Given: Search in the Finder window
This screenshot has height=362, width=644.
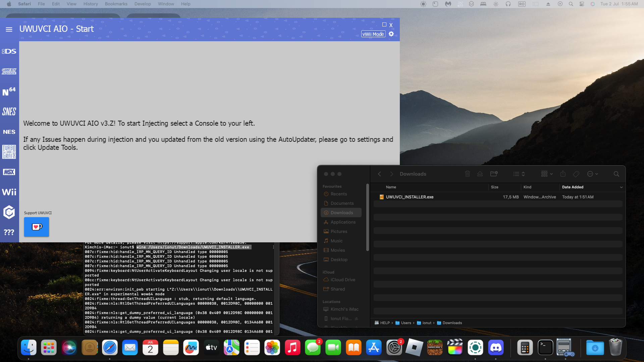Looking at the screenshot, I should [x=616, y=174].
